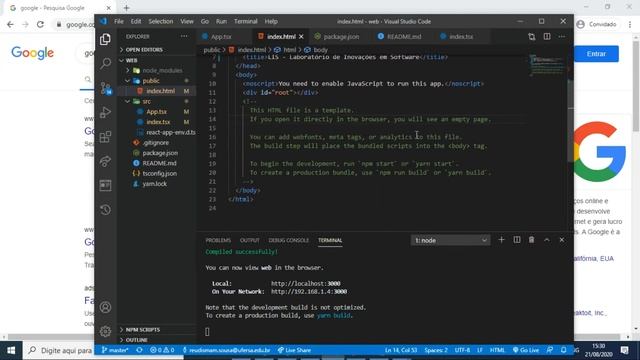The image size is (640, 360).
Task: Open Windows Start menu
Action: (x=11, y=351)
